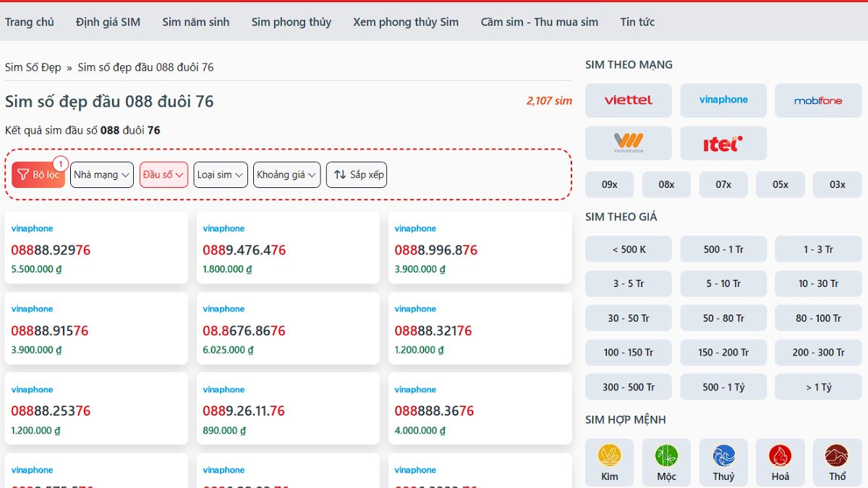
Task: Click Sim Số Đẹp breadcrumb link
Action: (33, 67)
